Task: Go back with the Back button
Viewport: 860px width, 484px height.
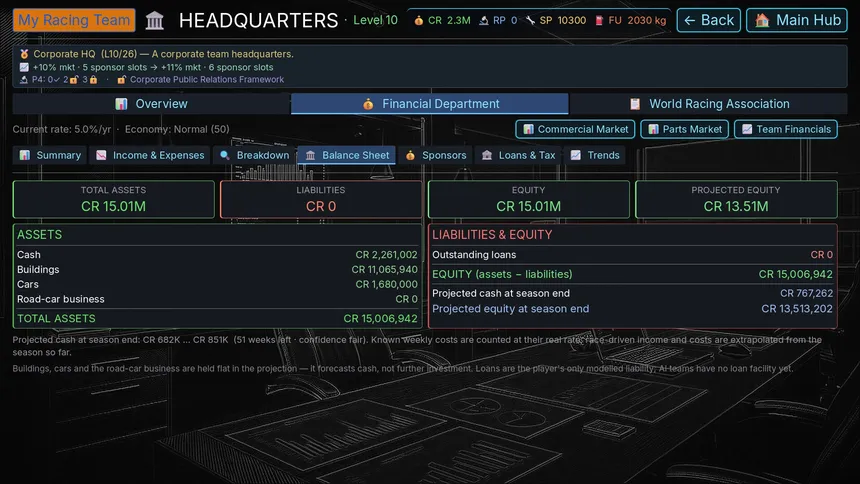Action: tap(709, 20)
